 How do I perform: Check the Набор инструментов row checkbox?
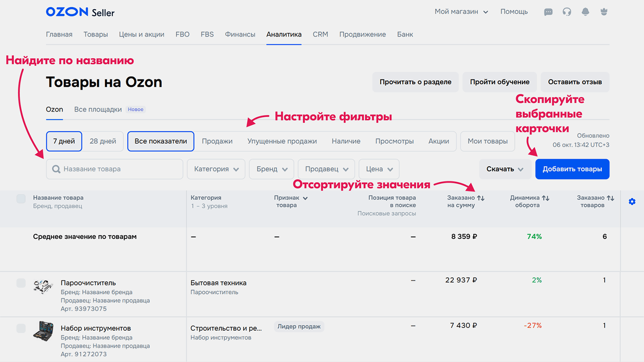click(21, 329)
